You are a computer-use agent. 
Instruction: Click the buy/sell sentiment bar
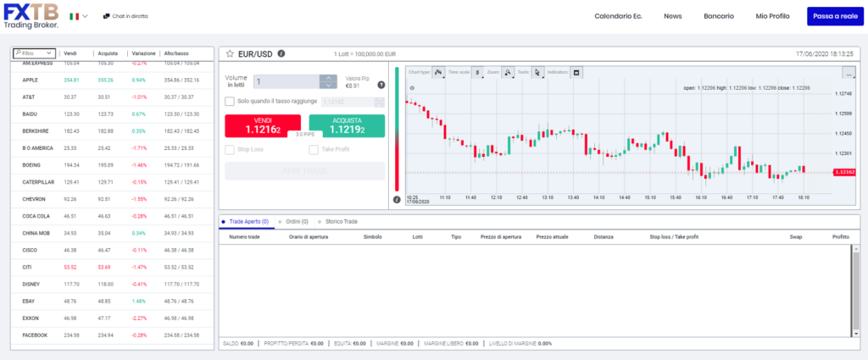[x=397, y=129]
